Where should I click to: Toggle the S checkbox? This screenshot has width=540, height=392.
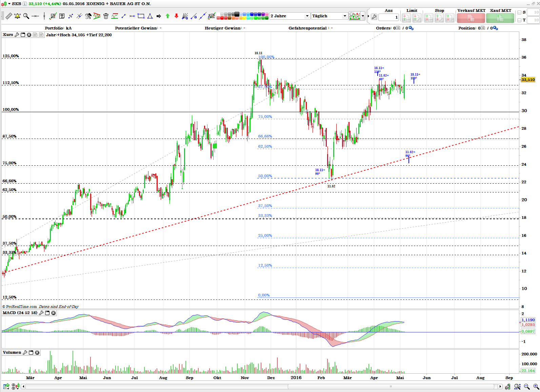click(x=519, y=13)
